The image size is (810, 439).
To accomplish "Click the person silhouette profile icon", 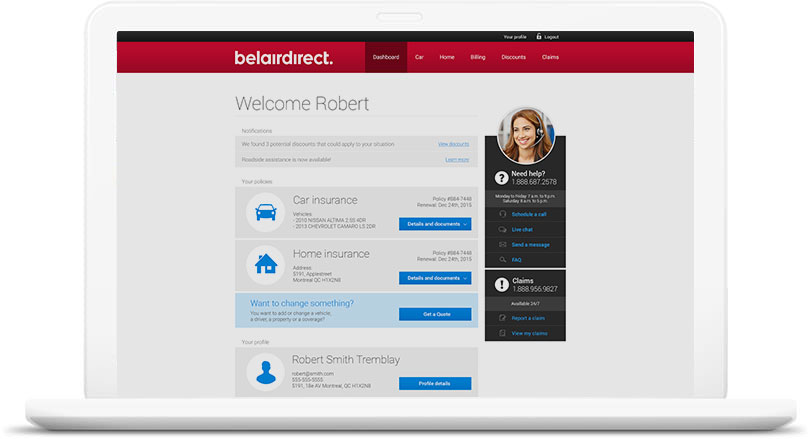I will point(266,372).
